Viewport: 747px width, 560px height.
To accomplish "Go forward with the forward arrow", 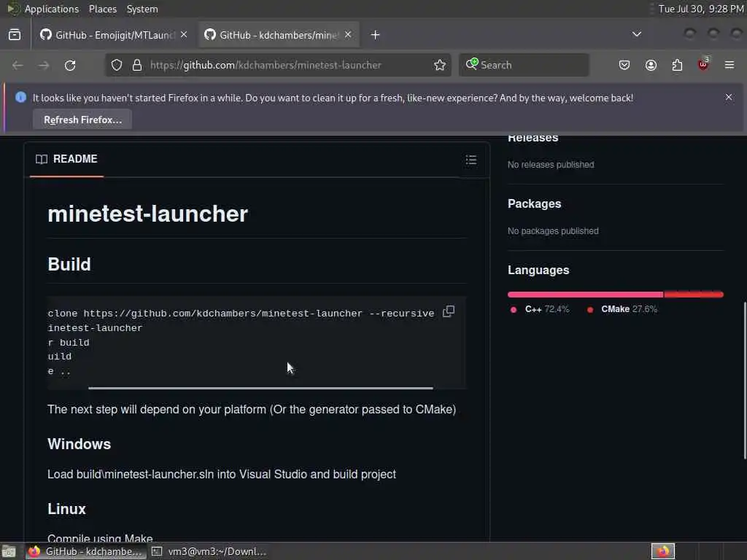I will point(44,65).
